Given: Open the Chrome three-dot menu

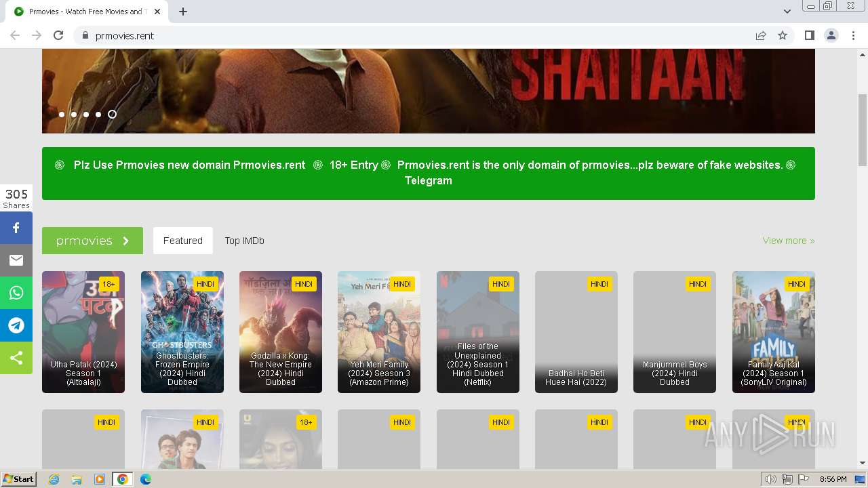Looking at the screenshot, I should [x=853, y=35].
